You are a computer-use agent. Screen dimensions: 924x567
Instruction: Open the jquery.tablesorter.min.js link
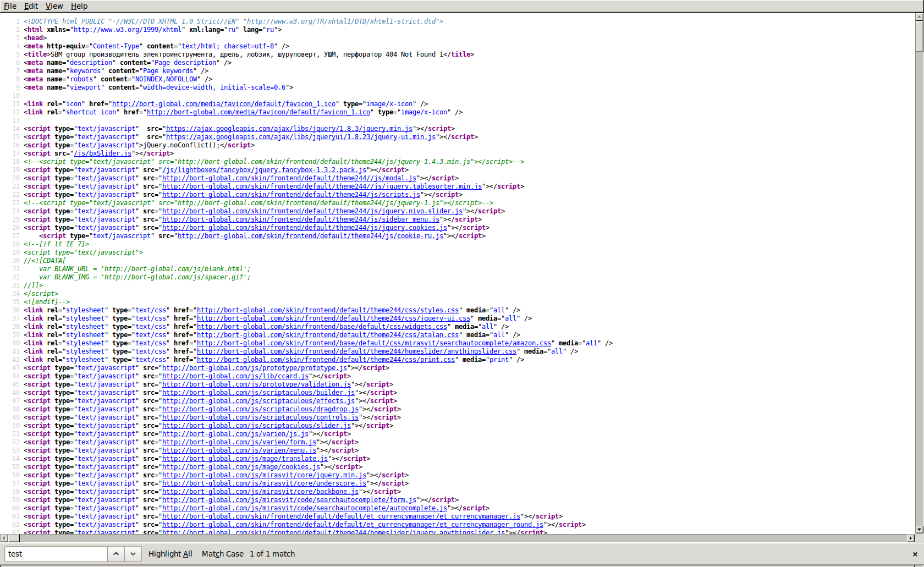(x=322, y=186)
